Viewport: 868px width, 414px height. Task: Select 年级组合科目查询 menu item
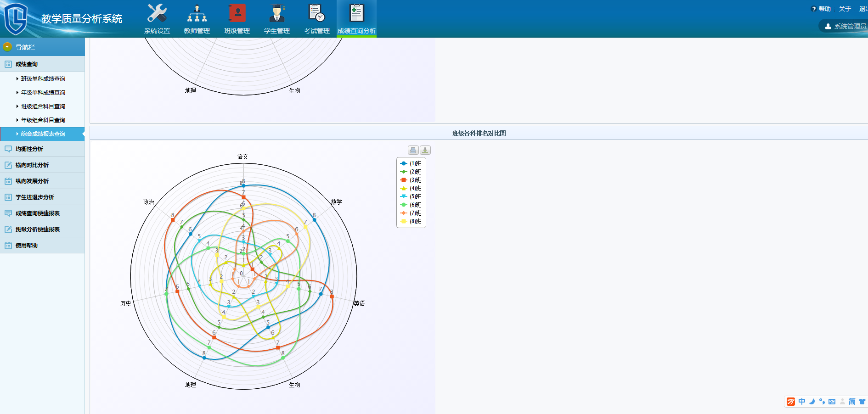42,120
